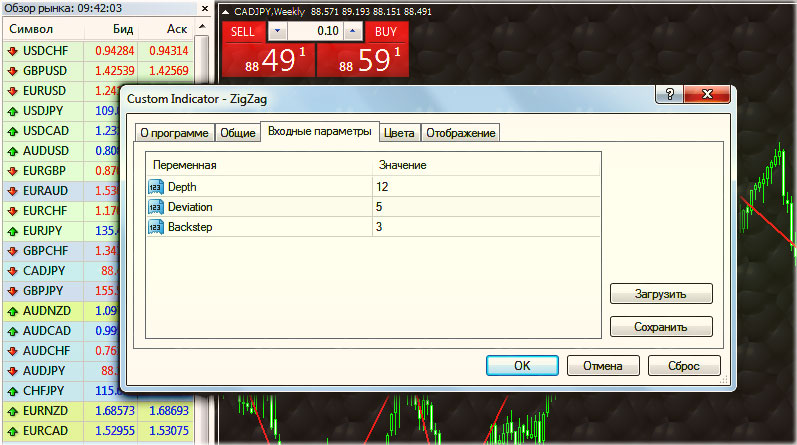Switch to the Цвета tab
The height and width of the screenshot is (445, 797).
click(399, 133)
